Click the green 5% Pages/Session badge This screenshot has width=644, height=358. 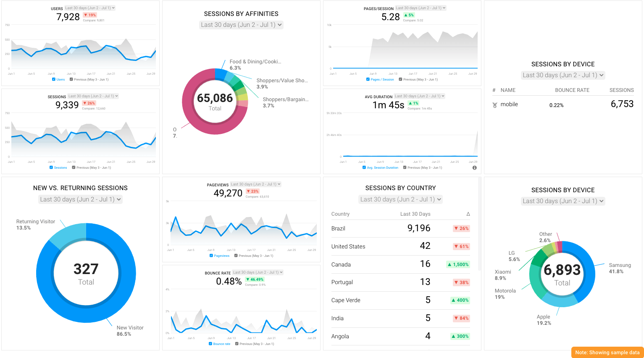pos(409,15)
